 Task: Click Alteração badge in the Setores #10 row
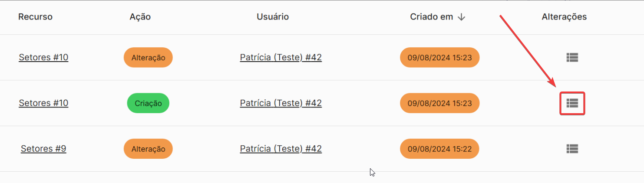click(148, 58)
